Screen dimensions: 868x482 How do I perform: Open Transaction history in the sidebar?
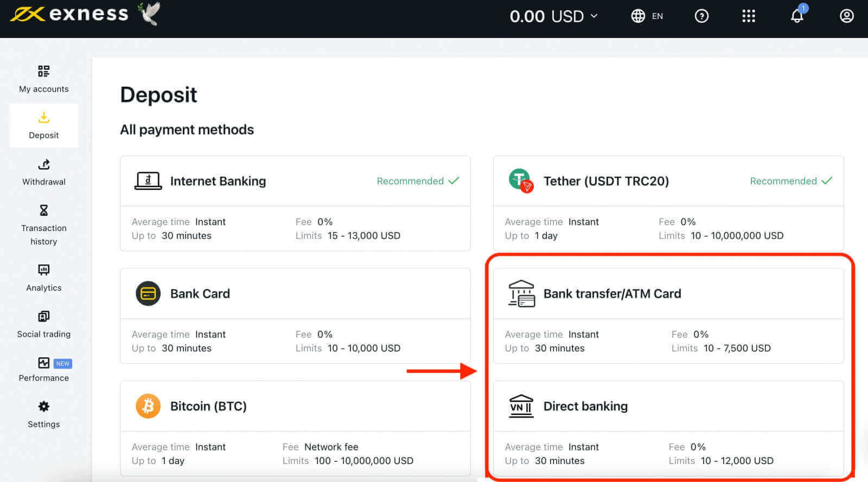click(x=44, y=225)
